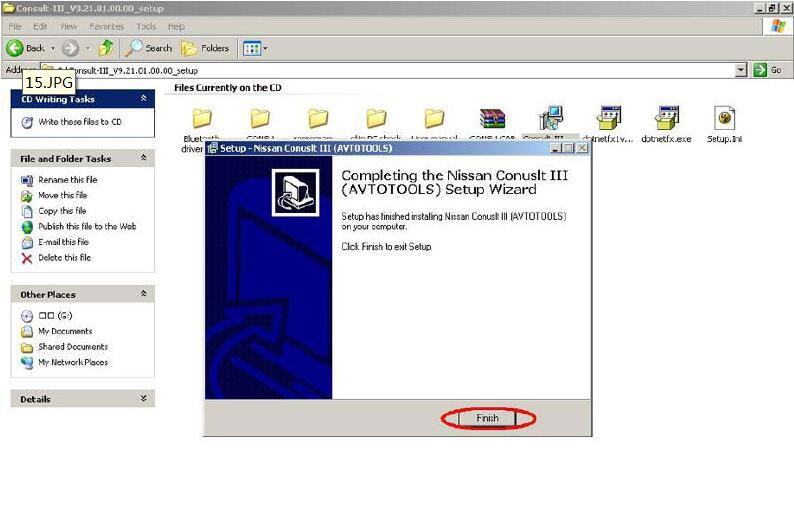Open the Back history dropdown arrow
The image size is (794, 530).
point(53,49)
